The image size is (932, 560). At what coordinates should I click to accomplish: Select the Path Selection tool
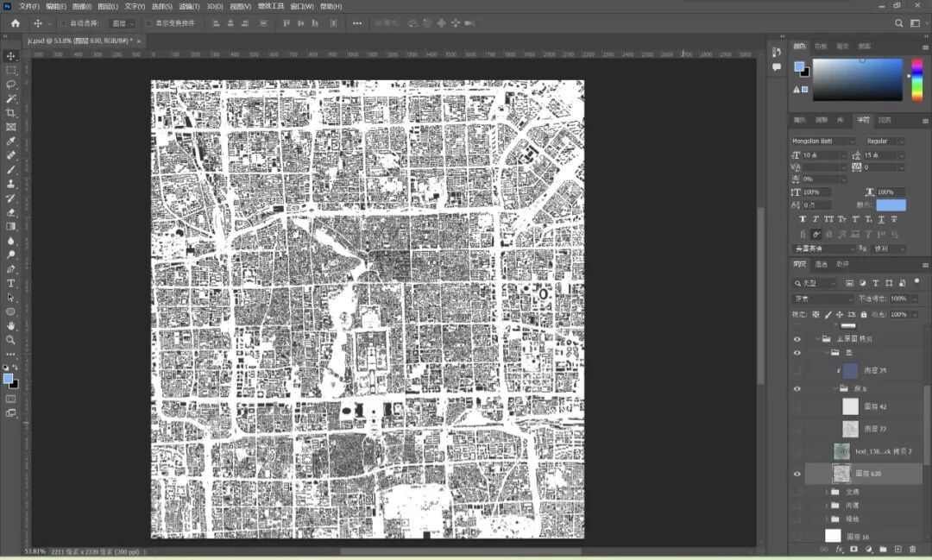(10, 297)
